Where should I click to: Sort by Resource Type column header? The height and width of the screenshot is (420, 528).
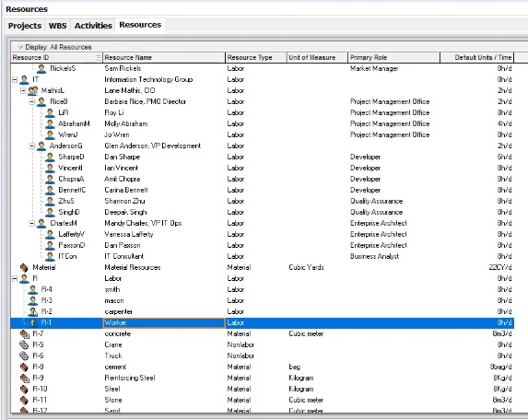(x=255, y=57)
